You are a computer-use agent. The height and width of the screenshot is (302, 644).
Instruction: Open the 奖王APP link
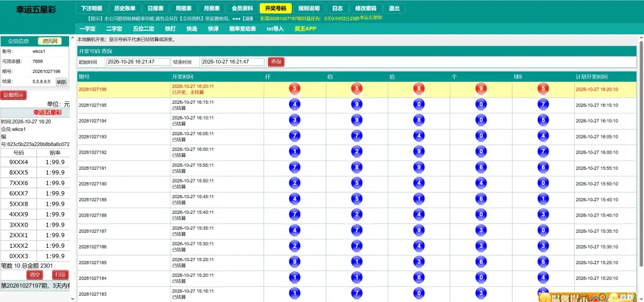(x=305, y=29)
